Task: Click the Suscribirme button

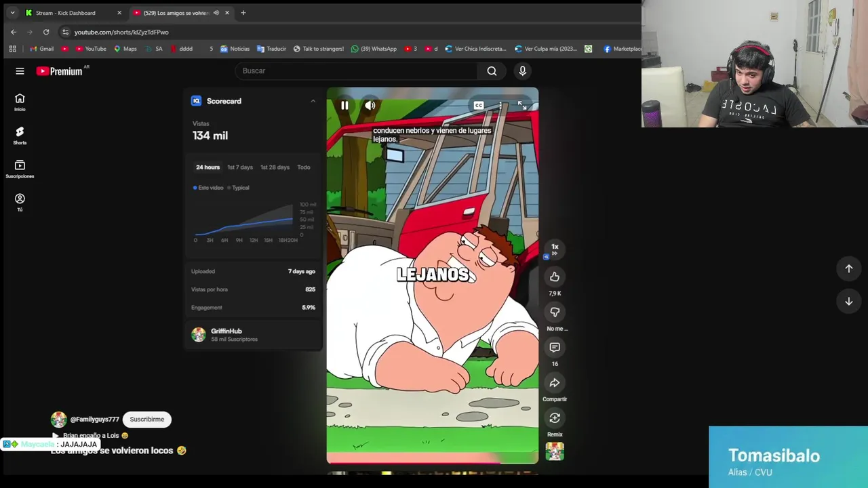Action: [x=147, y=420]
